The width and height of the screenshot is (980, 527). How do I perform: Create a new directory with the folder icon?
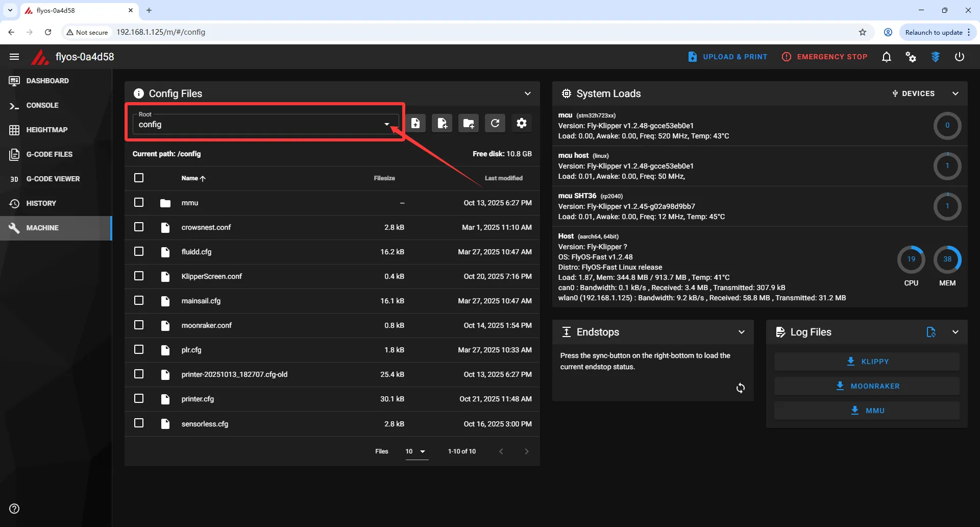[x=469, y=123]
